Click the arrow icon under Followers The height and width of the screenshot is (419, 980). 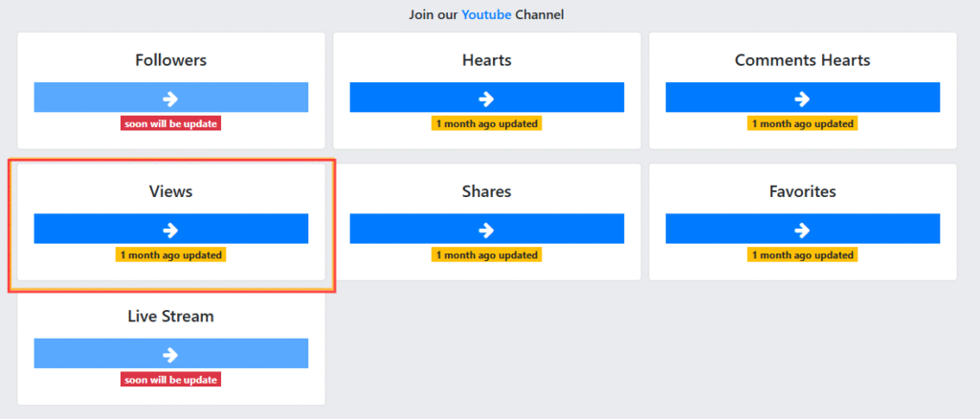tap(170, 98)
